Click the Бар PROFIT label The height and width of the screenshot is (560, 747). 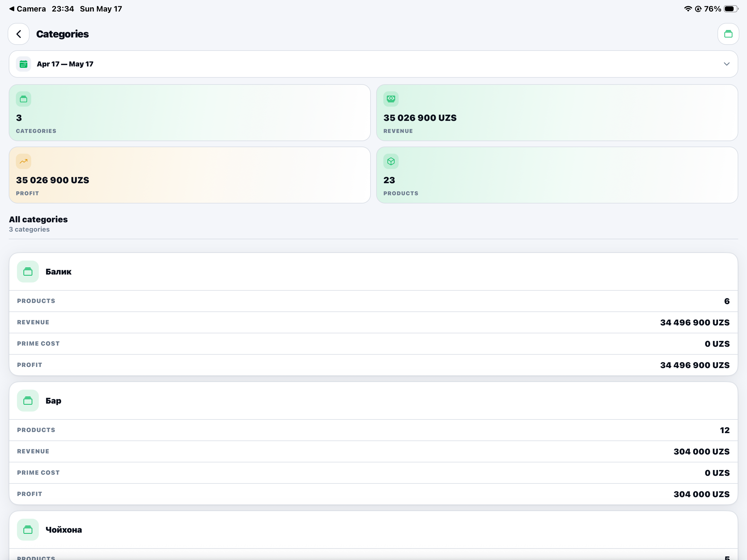pos(30,494)
